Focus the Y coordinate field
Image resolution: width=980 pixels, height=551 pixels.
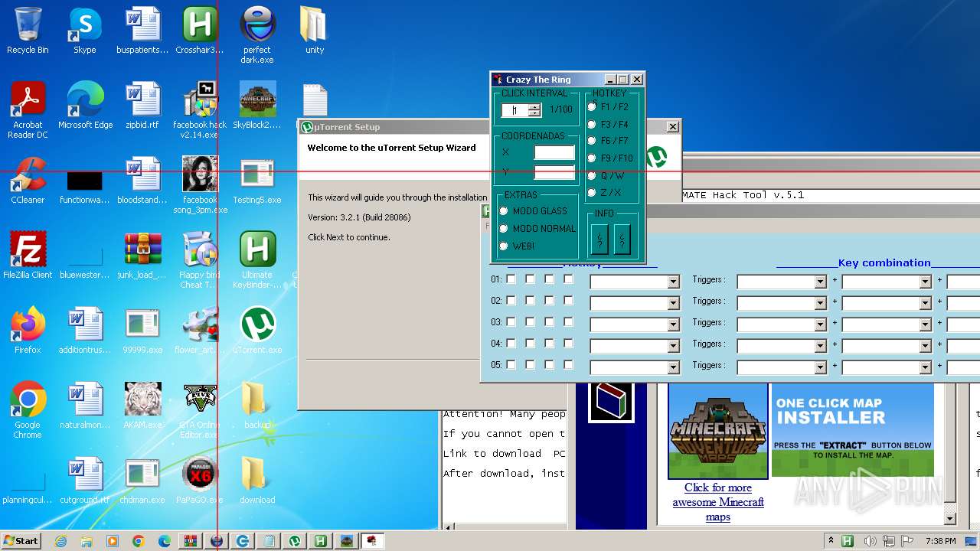point(554,172)
